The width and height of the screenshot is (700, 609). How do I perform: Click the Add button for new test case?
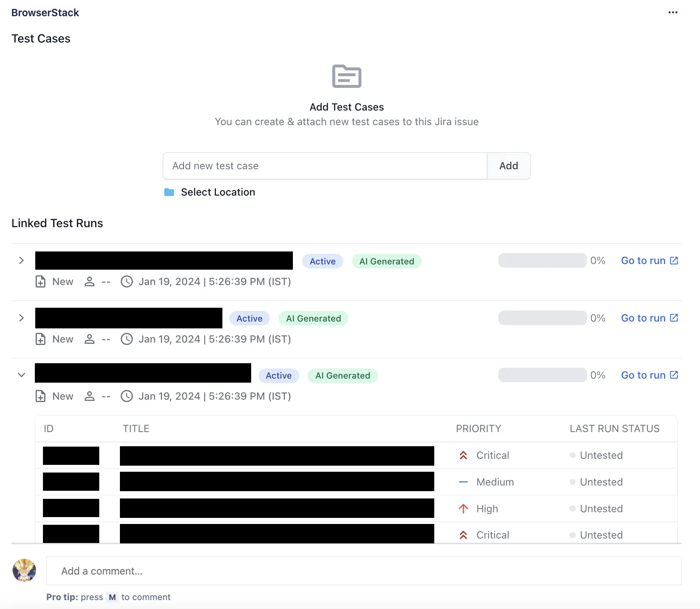click(508, 166)
